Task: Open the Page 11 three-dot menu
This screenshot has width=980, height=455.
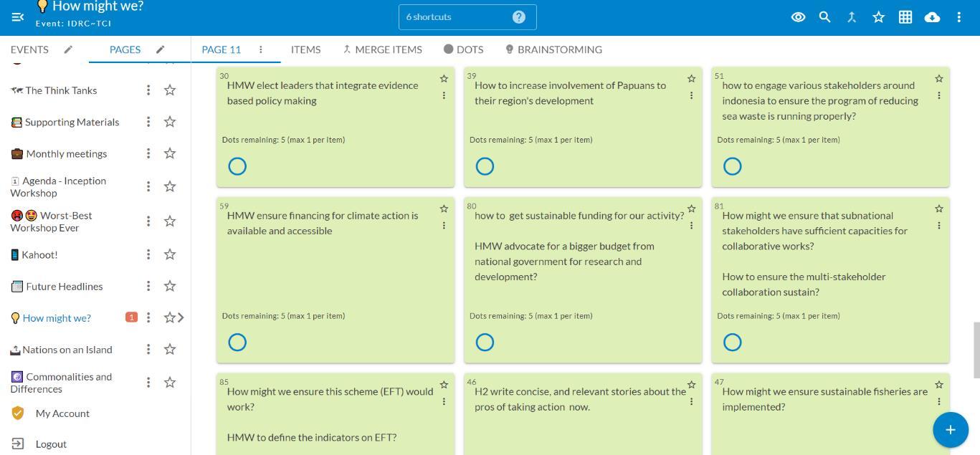Action: [261, 49]
